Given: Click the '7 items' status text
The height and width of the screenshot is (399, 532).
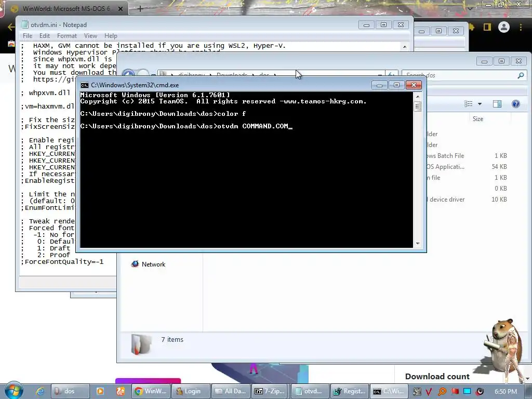Looking at the screenshot, I should pyautogui.click(x=172, y=340).
